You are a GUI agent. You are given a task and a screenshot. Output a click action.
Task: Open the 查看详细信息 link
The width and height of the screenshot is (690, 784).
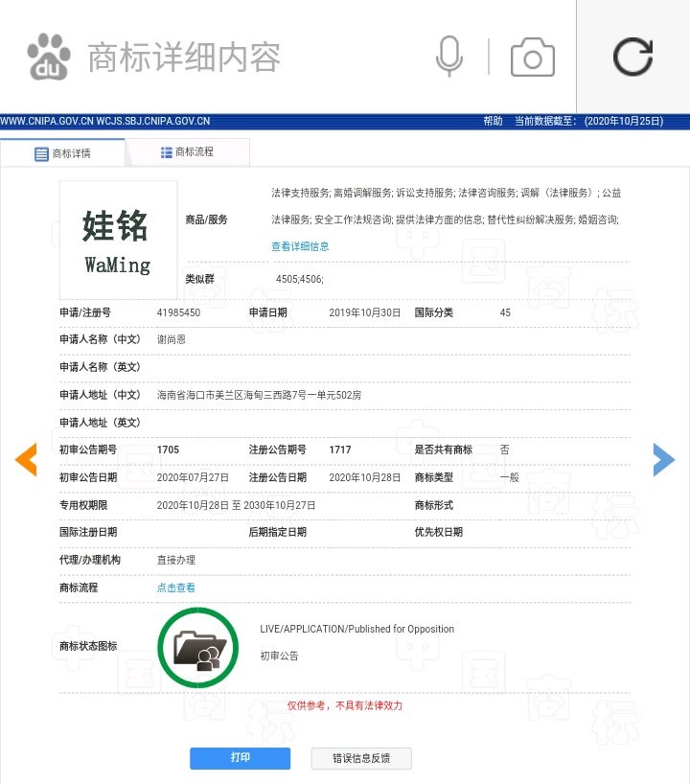300,246
